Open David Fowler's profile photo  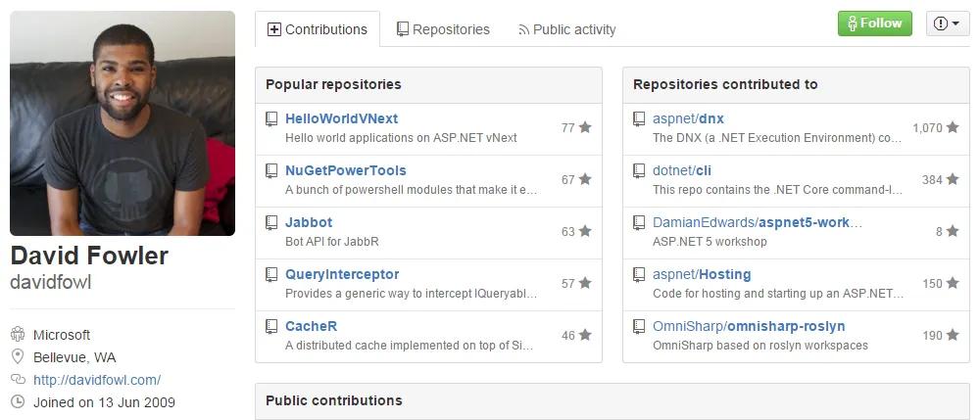(122, 123)
